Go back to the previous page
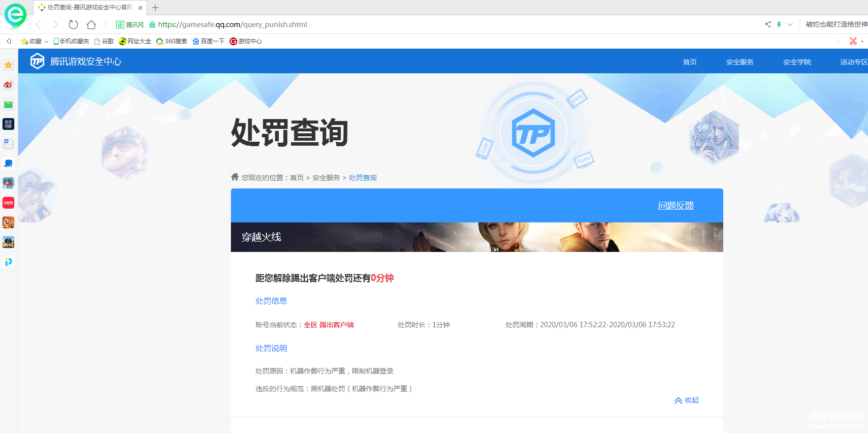Viewport: 868px width, 433px height. point(38,25)
